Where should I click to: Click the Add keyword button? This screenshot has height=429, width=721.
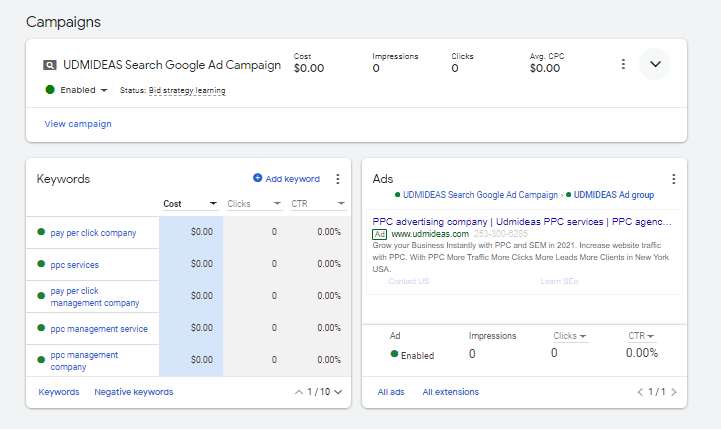tap(286, 179)
